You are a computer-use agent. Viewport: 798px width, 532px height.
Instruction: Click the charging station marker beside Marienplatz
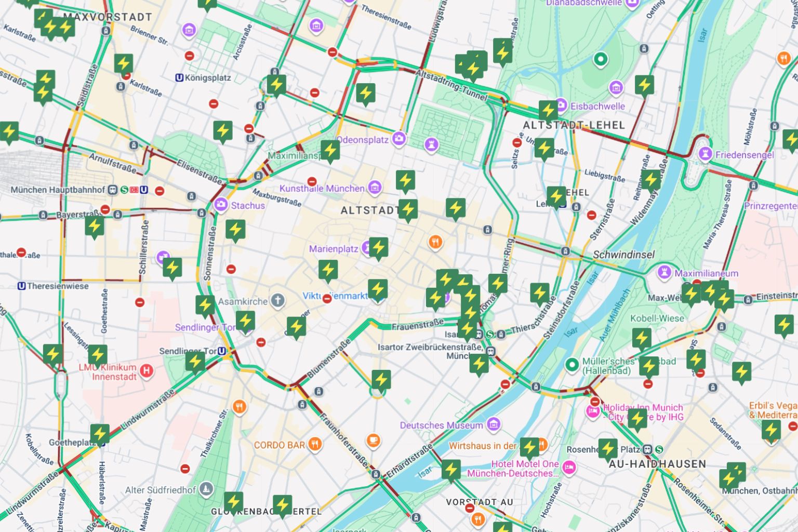point(378,248)
